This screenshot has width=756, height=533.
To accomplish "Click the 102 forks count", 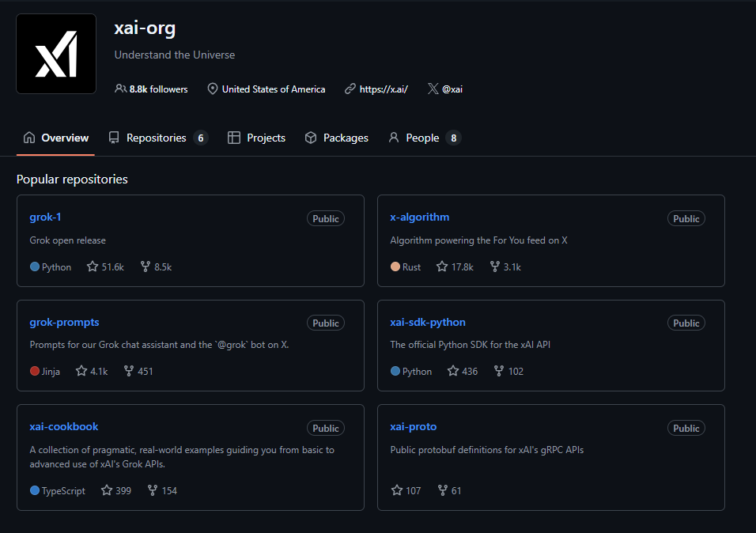I will (x=516, y=372).
